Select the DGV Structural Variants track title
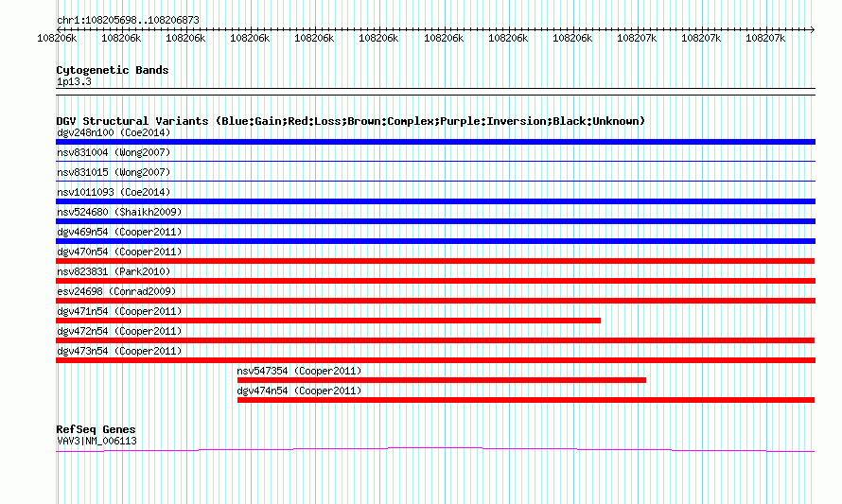842x504 pixels. point(350,121)
